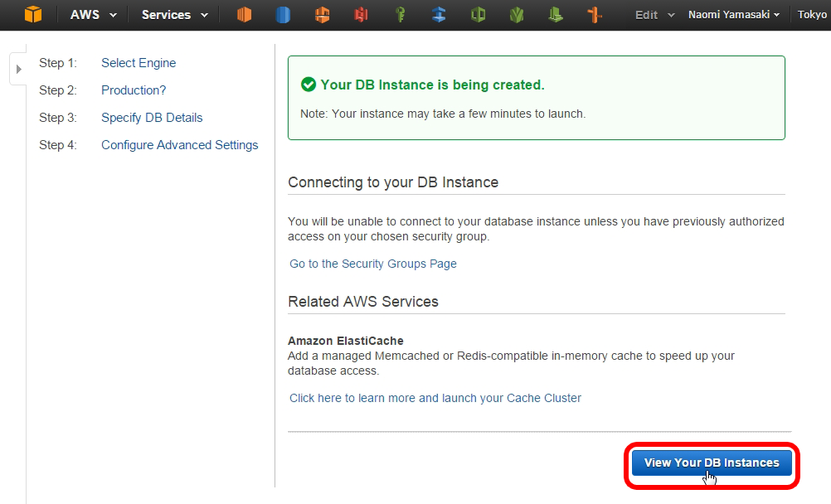This screenshot has height=504, width=831.
Task: Open the Specify DB Details step
Action: click(x=152, y=118)
